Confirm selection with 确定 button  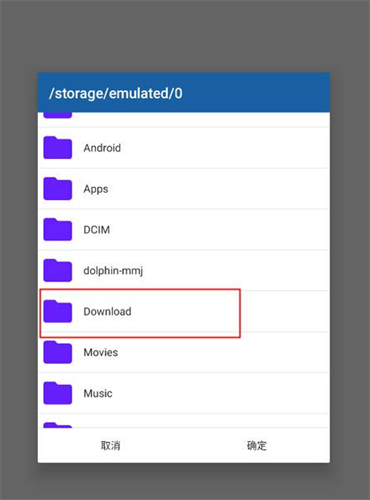(x=257, y=445)
